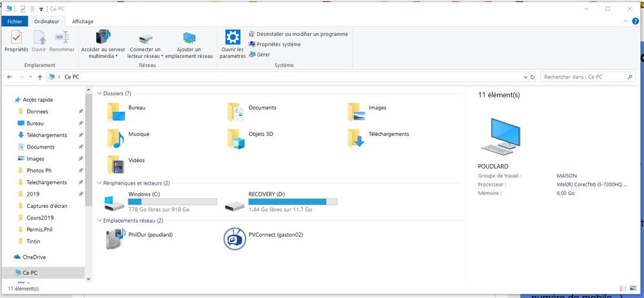Open the Musique folder
Screen dimensions: 644x298
tap(116, 137)
